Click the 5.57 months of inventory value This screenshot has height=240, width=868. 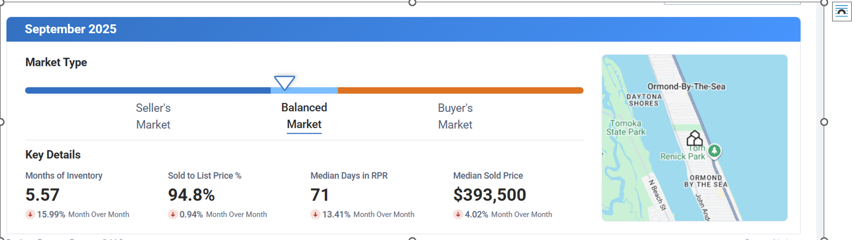click(43, 195)
